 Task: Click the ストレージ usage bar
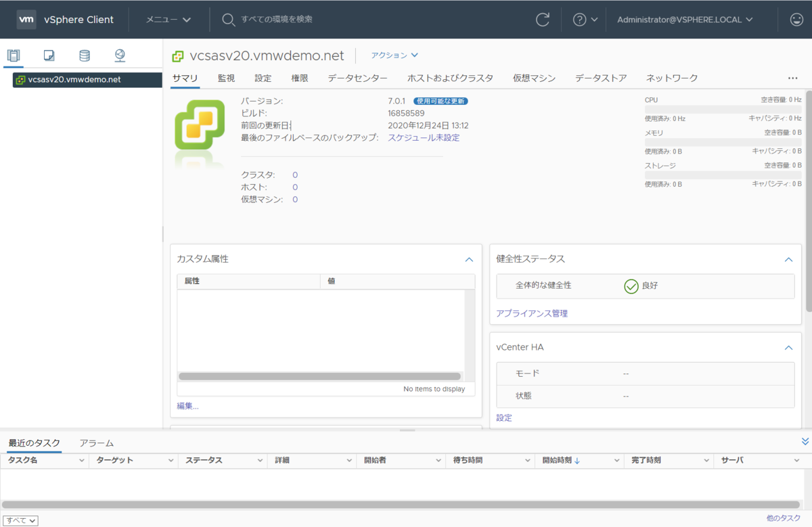[723, 175]
